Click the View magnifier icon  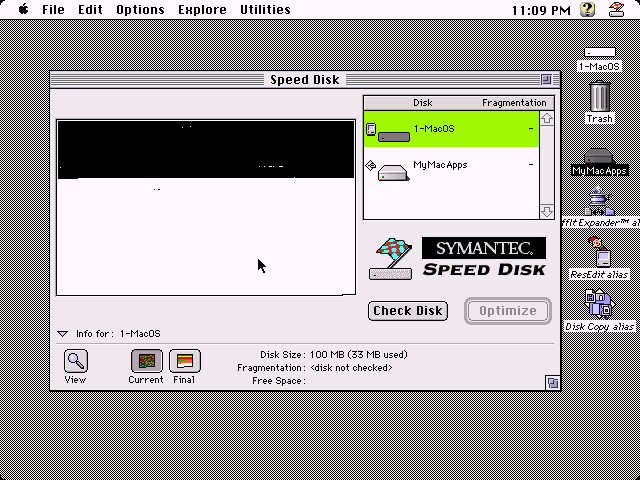point(76,361)
